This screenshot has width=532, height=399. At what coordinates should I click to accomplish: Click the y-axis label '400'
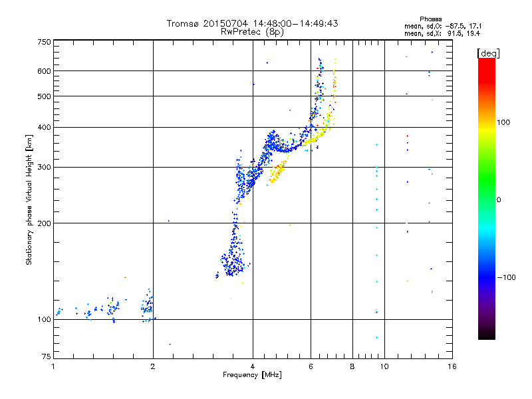[x=44, y=127]
